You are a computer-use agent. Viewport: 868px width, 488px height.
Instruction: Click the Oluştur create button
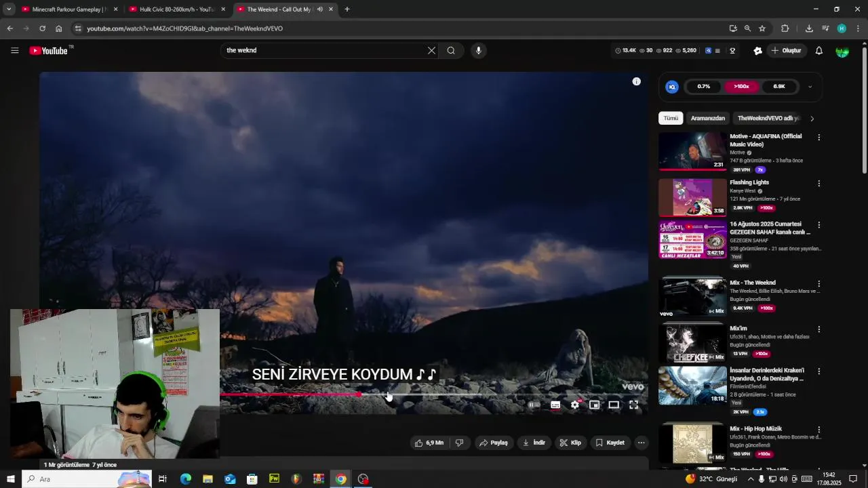point(786,51)
